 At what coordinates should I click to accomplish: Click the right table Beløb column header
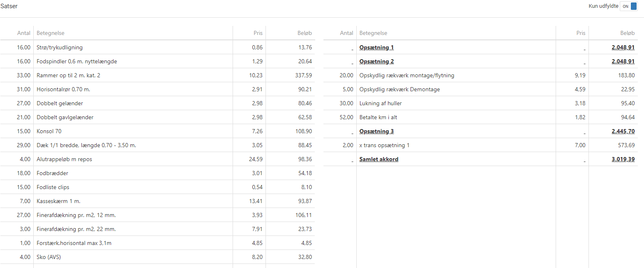click(x=627, y=33)
